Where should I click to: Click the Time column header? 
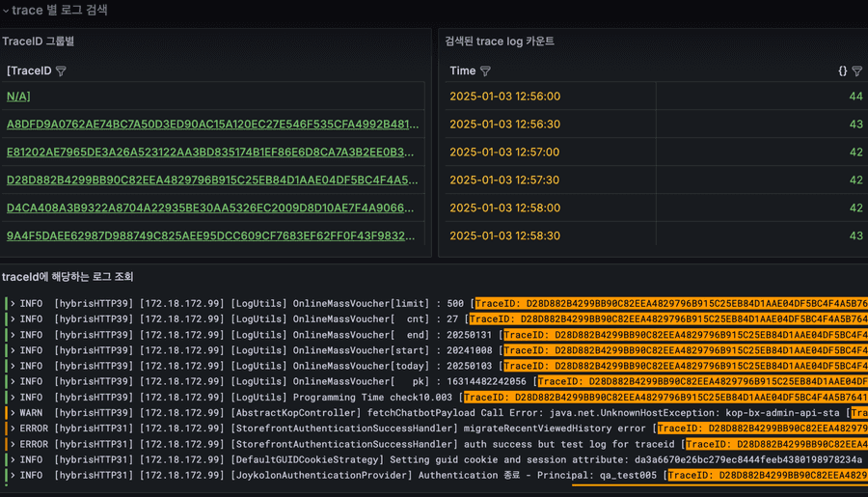(x=463, y=70)
